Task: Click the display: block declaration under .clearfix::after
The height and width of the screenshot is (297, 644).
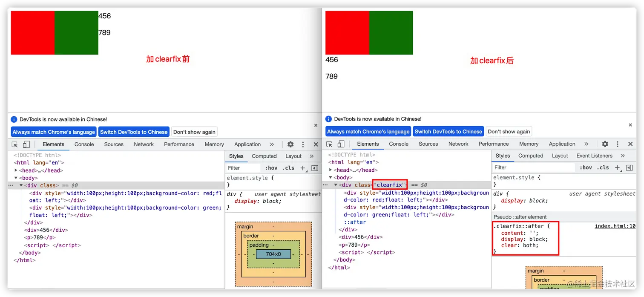Action: (524, 239)
